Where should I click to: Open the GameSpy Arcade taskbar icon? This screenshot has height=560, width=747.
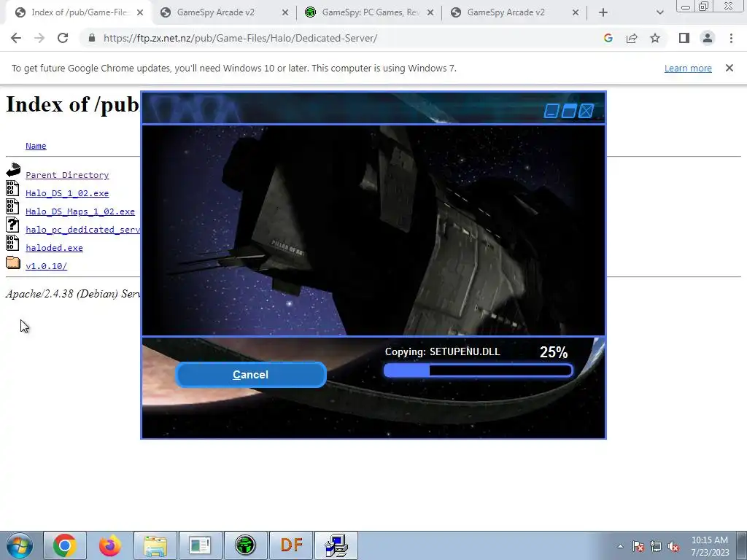click(245, 545)
